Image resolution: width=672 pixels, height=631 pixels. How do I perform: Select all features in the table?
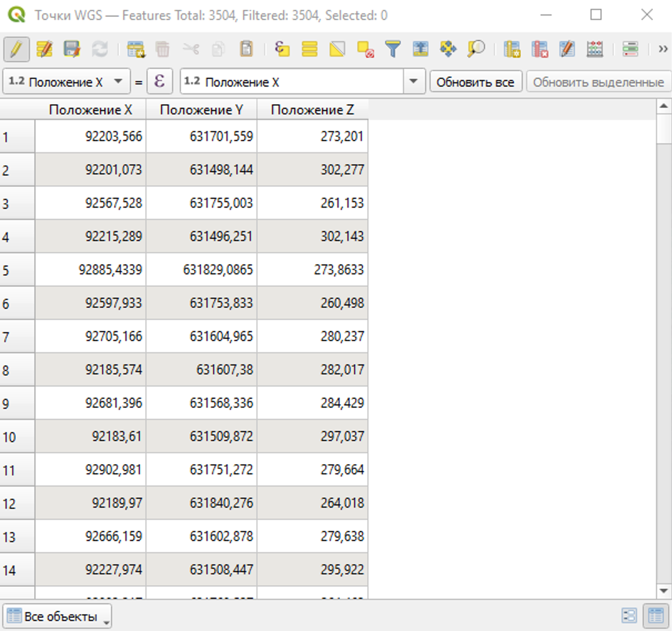pos(309,49)
